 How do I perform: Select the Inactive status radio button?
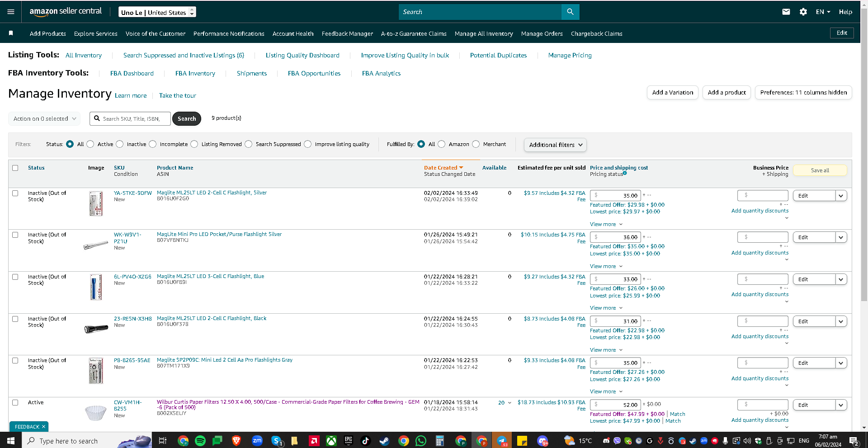click(x=120, y=144)
